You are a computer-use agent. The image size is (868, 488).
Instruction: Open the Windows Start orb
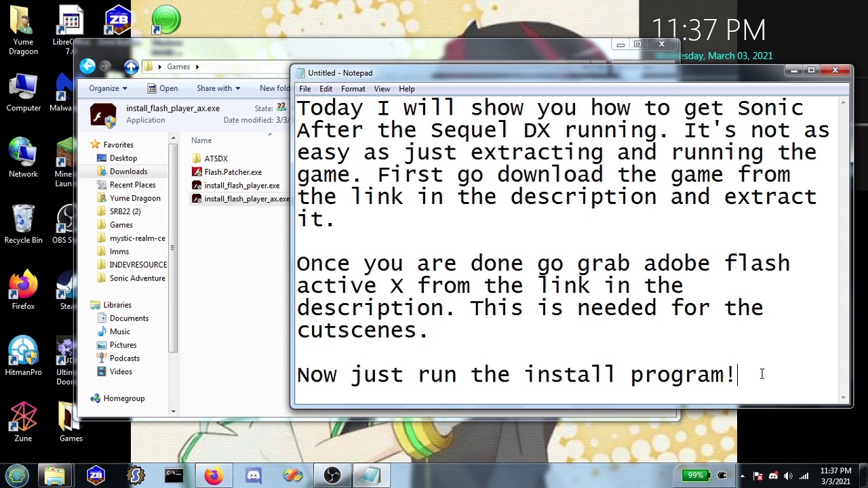coord(17,476)
